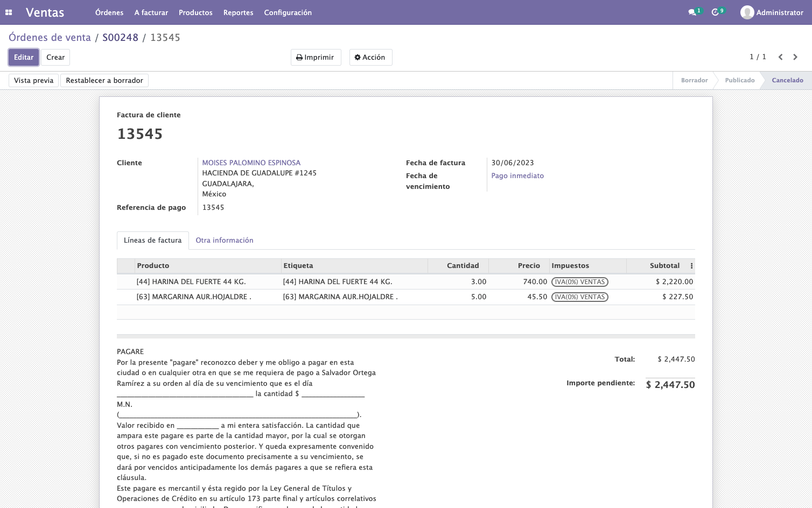The image size is (812, 508).
Task: Click the Borrador status stage
Action: (x=694, y=81)
